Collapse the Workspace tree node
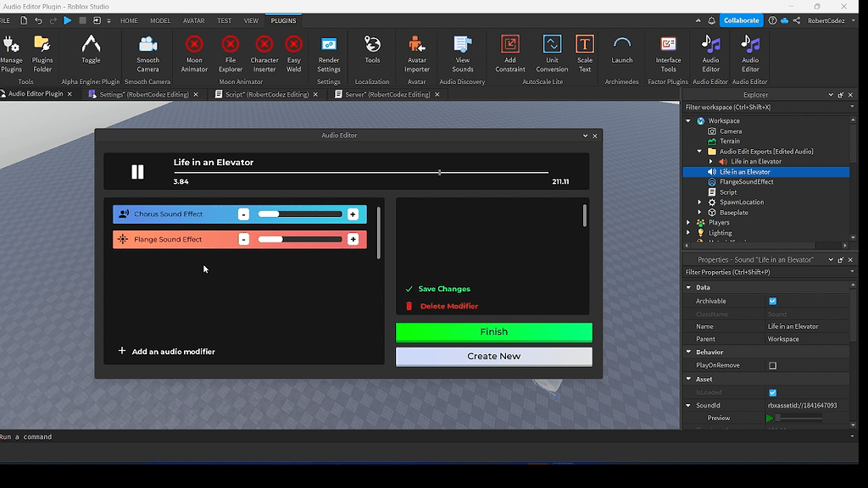Image resolution: width=868 pixels, height=488 pixels. (688, 120)
